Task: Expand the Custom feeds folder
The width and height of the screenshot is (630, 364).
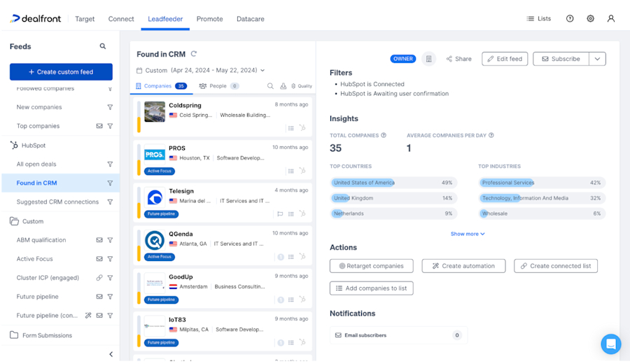Action: point(27,221)
